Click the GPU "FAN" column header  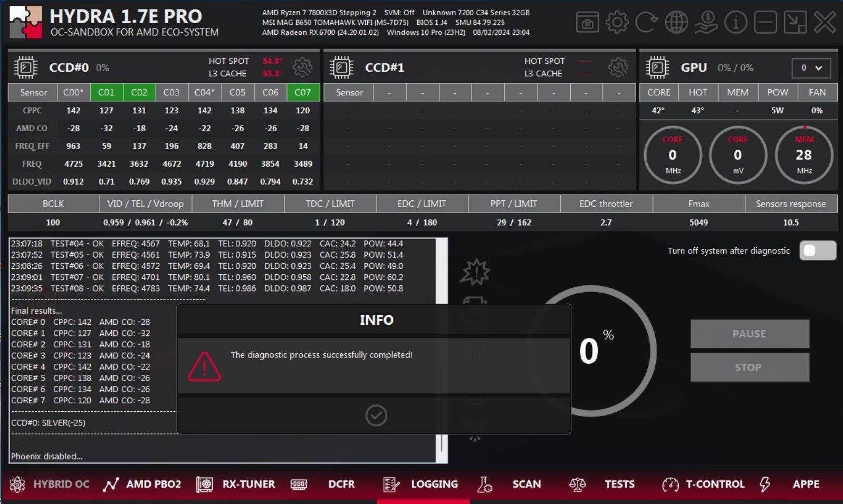(817, 92)
